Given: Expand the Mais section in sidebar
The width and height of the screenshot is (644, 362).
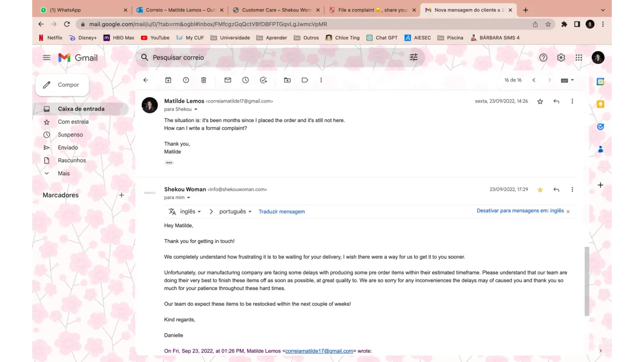Looking at the screenshot, I should pos(64,173).
